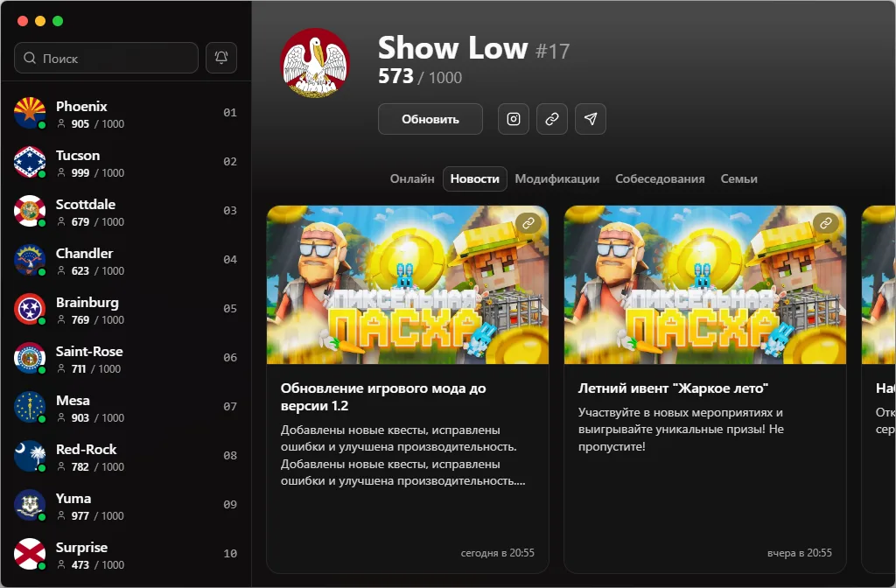This screenshot has width=896, height=588.
Task: Open the server's Instagram link icon
Action: (514, 119)
